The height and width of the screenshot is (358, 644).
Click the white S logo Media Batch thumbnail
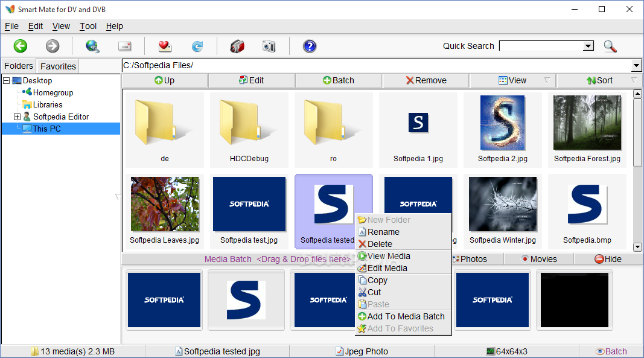pyautogui.click(x=246, y=300)
